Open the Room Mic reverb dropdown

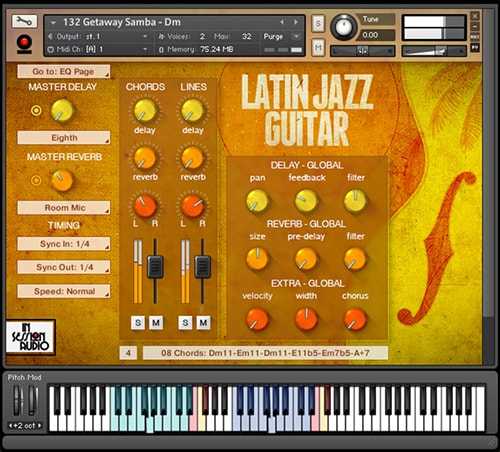click(x=63, y=208)
